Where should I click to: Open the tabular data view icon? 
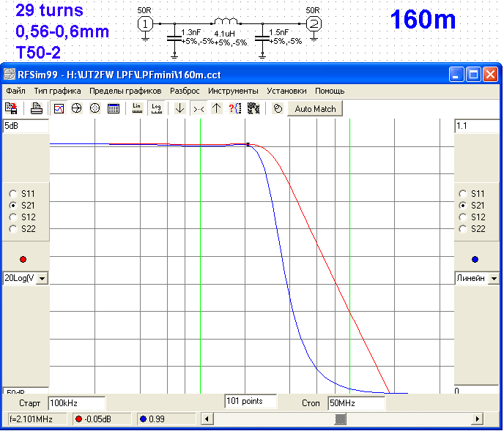[x=114, y=108]
